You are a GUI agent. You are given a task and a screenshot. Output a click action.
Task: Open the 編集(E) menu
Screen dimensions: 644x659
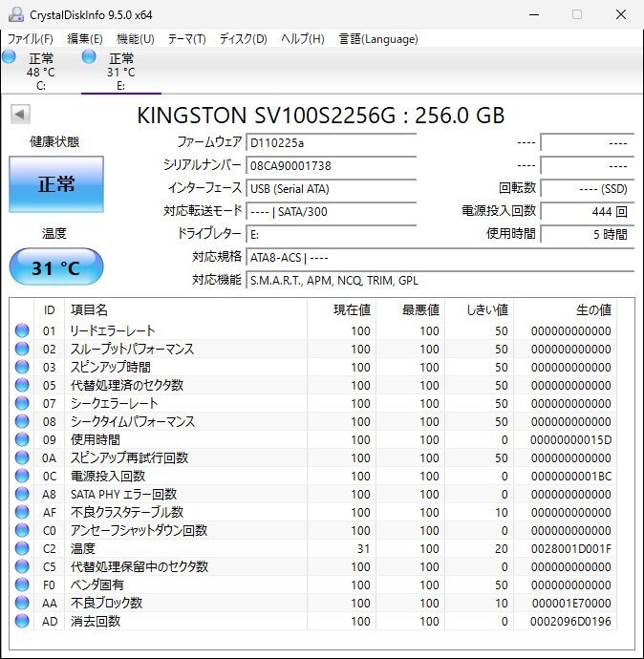coord(85,39)
